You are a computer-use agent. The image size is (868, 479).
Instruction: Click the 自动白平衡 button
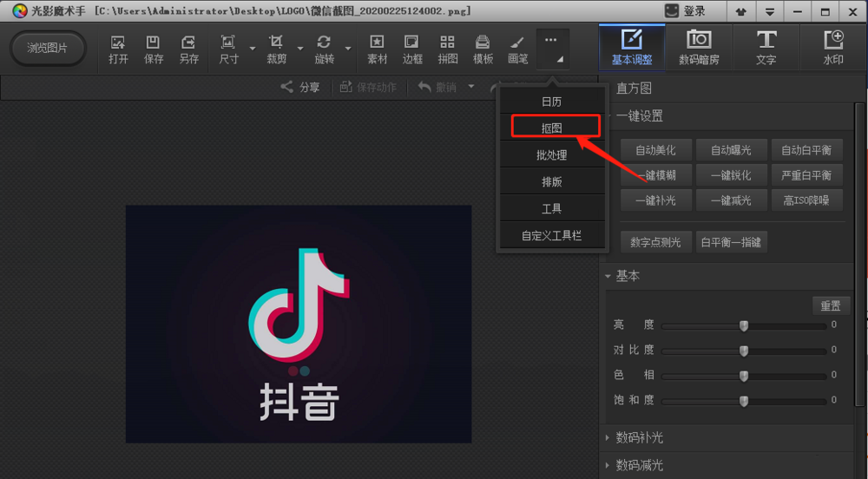click(806, 150)
